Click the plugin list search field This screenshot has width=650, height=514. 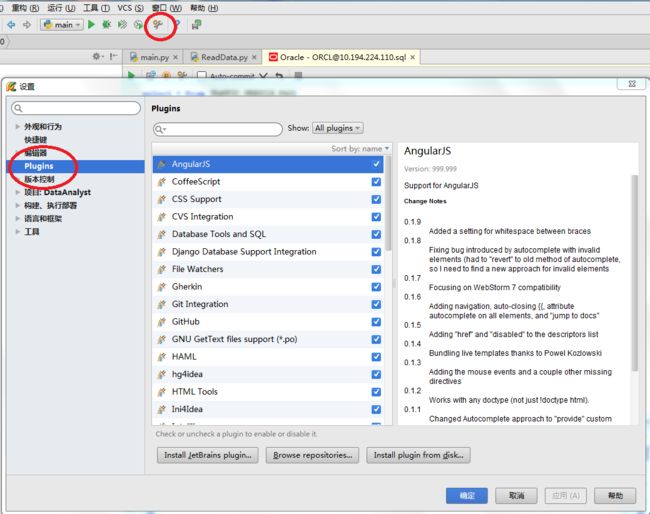(218, 129)
